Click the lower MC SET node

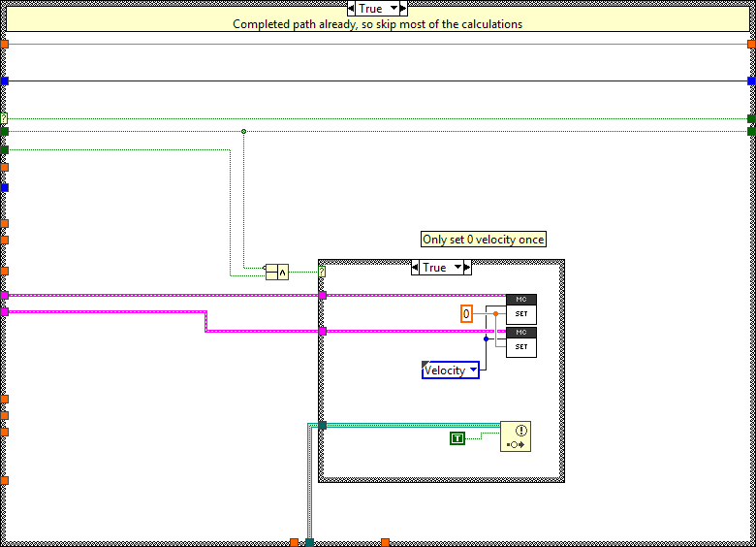pos(520,341)
